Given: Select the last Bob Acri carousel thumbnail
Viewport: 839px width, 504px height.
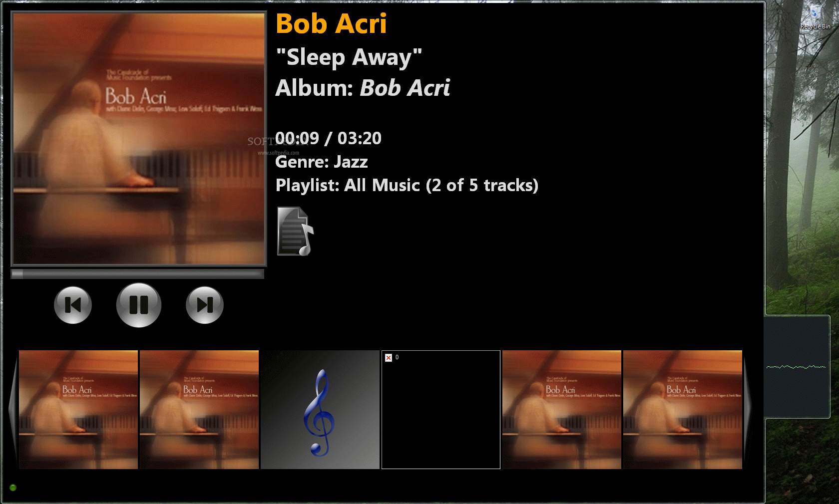Looking at the screenshot, I should 683,410.
